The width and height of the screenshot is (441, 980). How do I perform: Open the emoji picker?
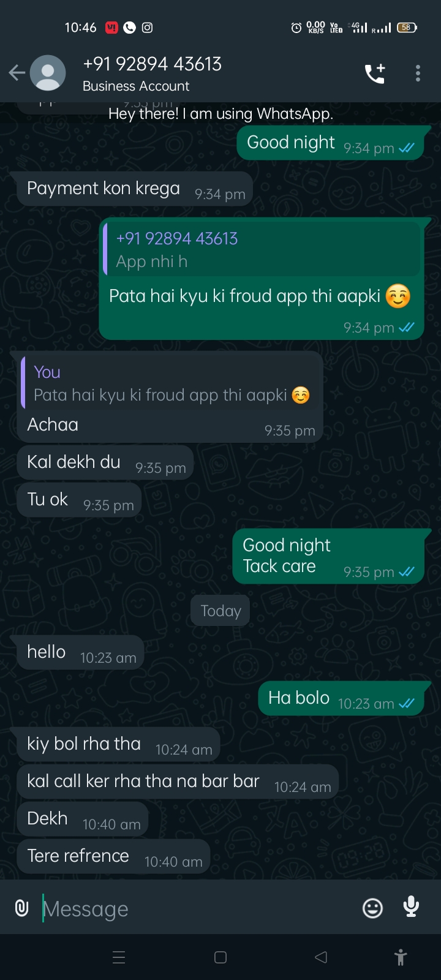(x=372, y=908)
